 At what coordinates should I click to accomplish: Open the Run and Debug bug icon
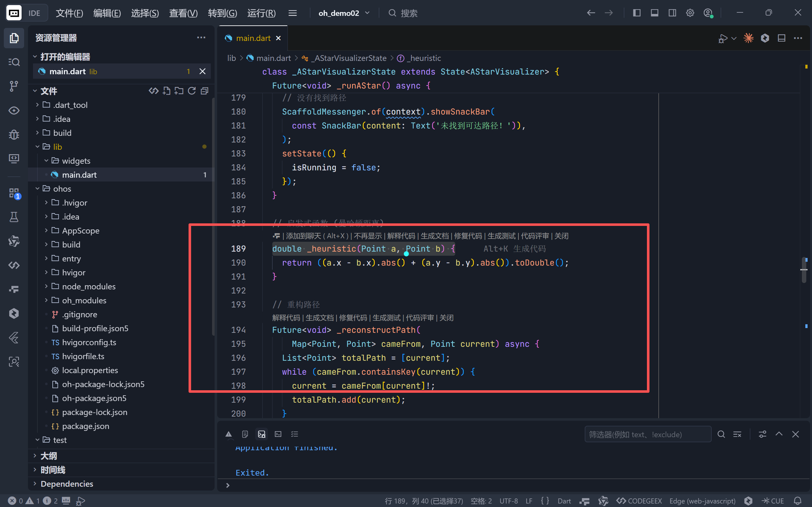point(14,135)
